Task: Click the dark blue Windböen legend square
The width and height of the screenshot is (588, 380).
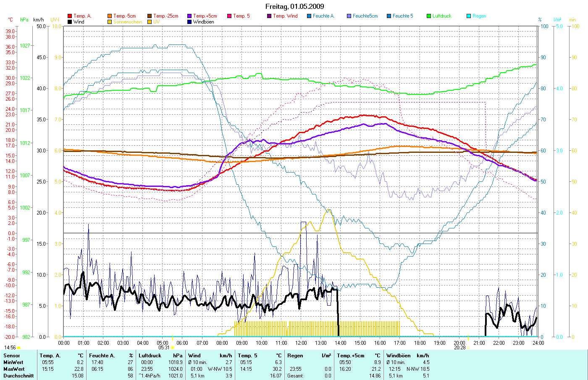Action: (189, 22)
